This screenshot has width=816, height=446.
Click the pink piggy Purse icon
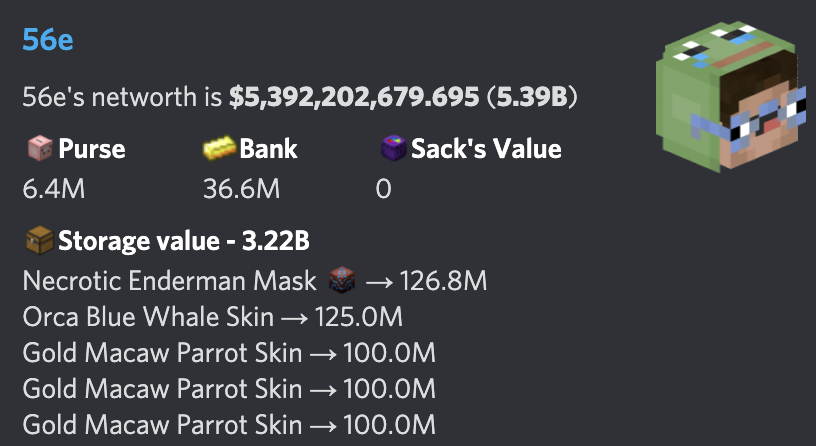40,148
